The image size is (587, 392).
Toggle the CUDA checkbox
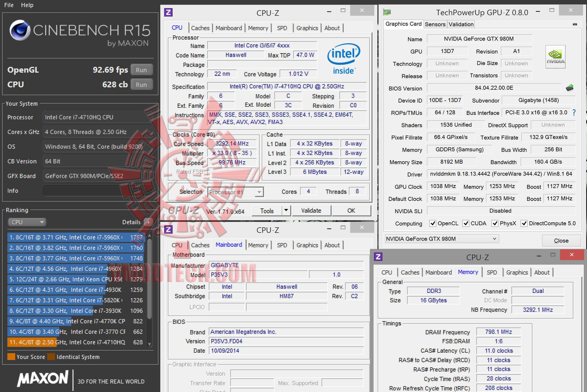pos(466,223)
